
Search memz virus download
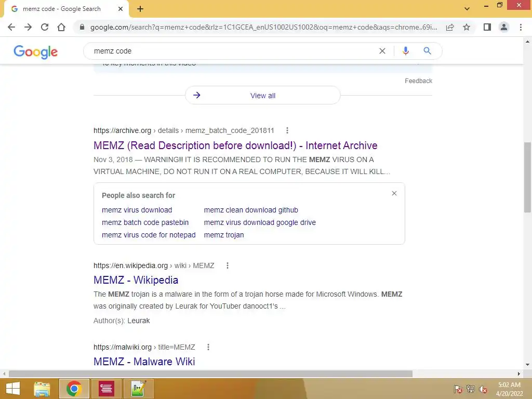pyautogui.click(x=137, y=210)
